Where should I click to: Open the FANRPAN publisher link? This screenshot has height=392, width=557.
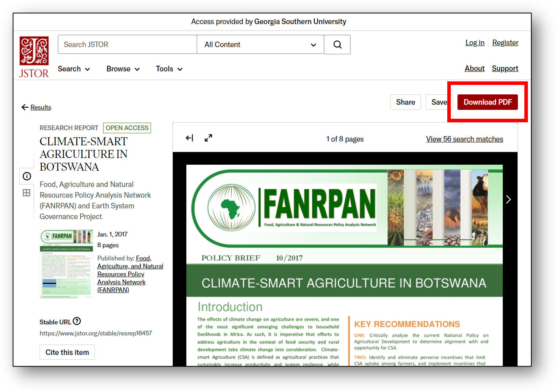pyautogui.click(x=130, y=274)
